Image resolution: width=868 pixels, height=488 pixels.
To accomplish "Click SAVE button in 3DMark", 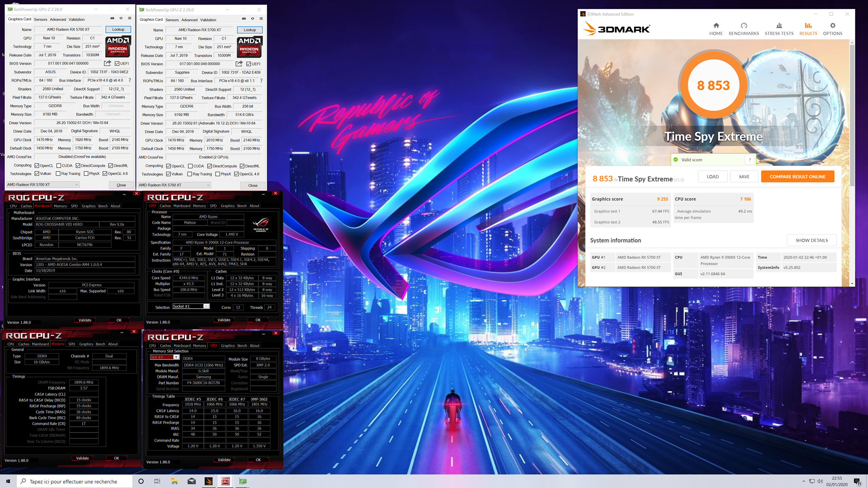I will (x=744, y=177).
